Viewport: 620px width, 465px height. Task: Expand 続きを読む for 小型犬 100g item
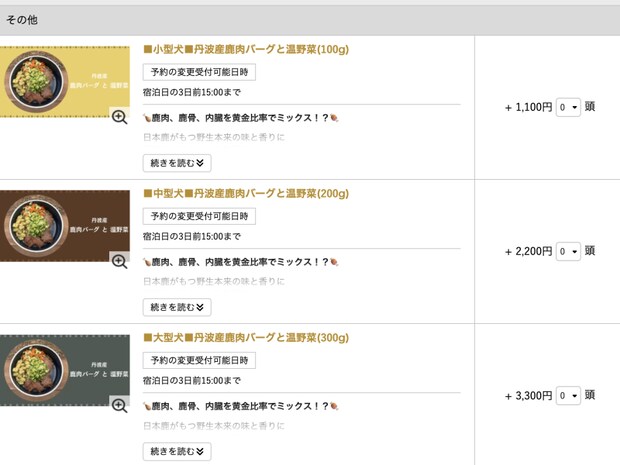[x=177, y=163]
